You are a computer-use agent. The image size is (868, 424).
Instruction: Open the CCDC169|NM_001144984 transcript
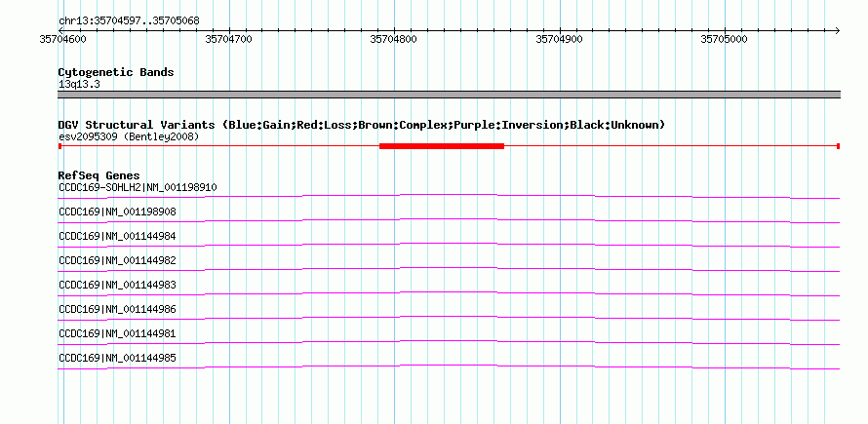(117, 236)
